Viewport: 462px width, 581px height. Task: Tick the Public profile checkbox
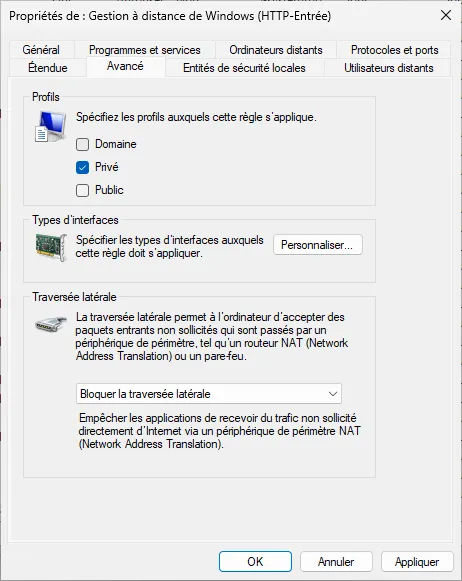(82, 190)
